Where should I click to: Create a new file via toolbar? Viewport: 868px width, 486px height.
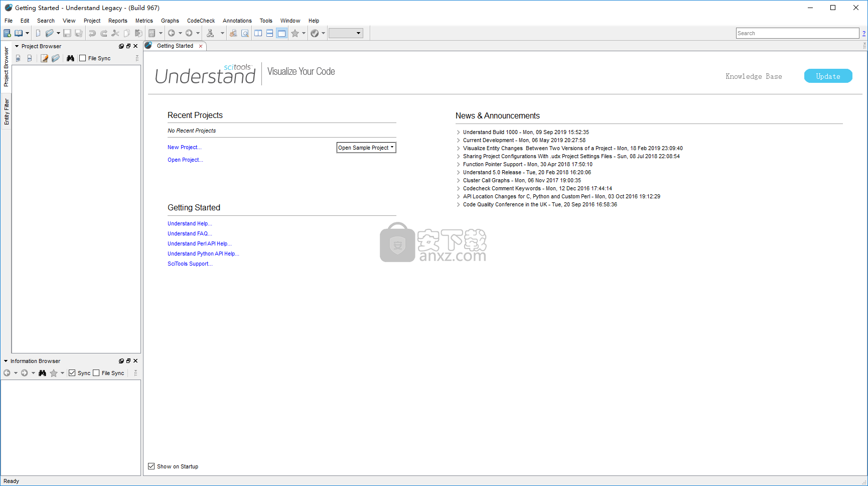tap(38, 33)
